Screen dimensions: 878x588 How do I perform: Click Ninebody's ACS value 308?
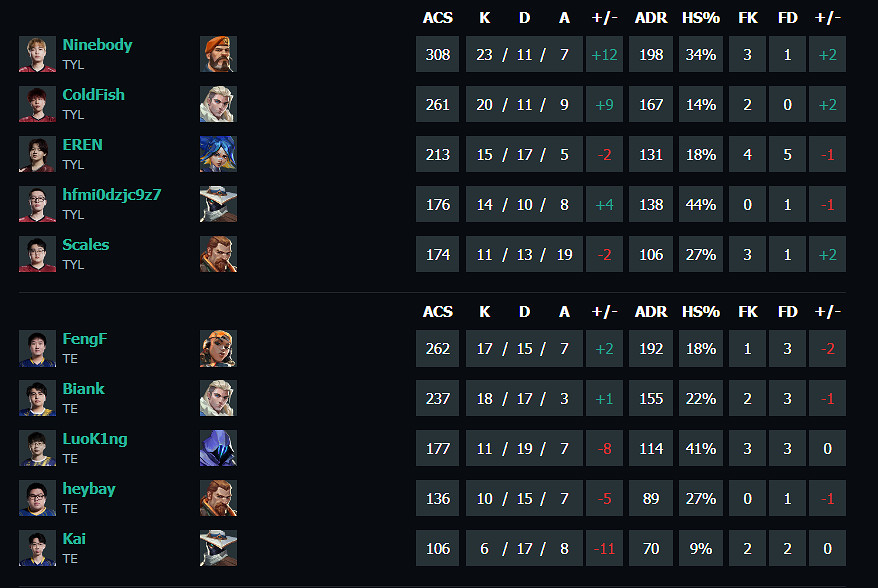pyautogui.click(x=438, y=54)
